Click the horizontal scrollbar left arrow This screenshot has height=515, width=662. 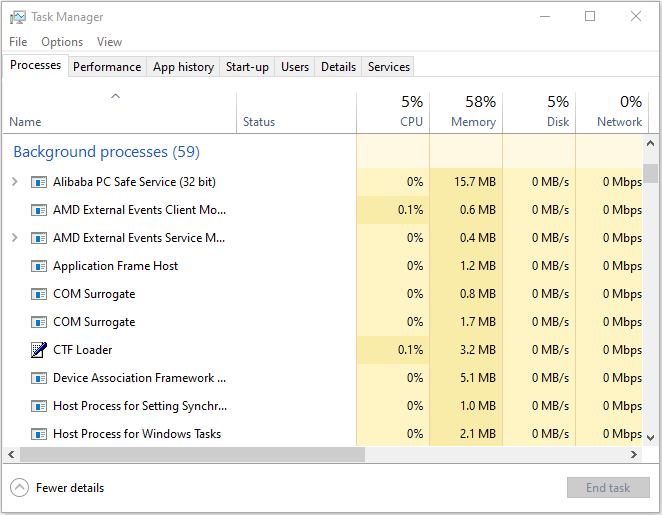tap(11, 455)
